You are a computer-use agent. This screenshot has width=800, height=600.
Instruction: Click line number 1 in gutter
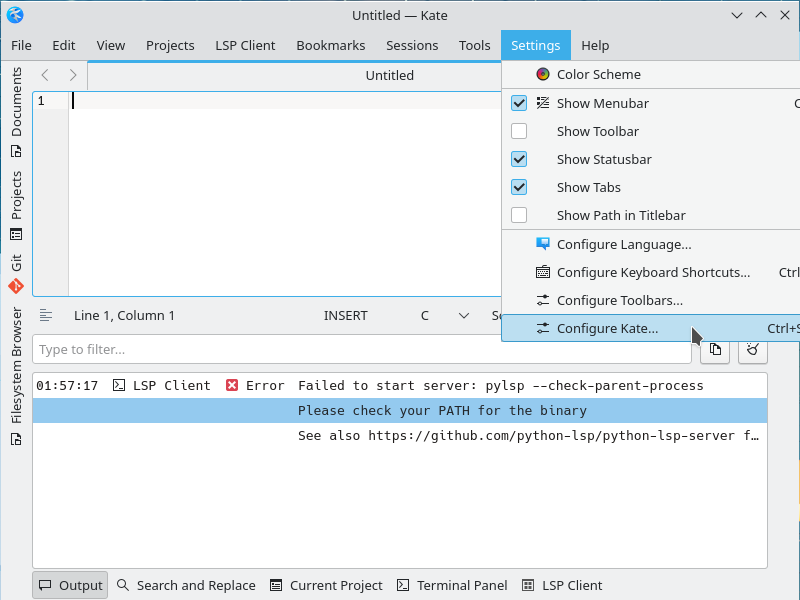pos(41,101)
